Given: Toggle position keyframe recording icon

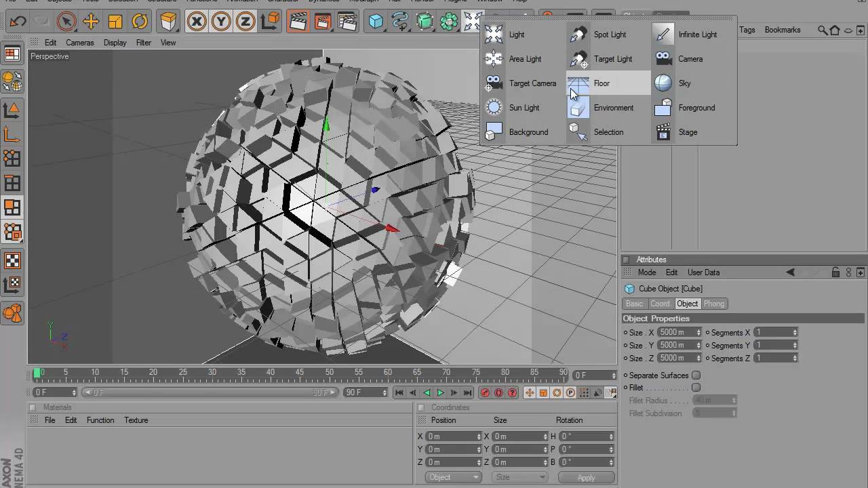Looking at the screenshot, I should (530, 393).
